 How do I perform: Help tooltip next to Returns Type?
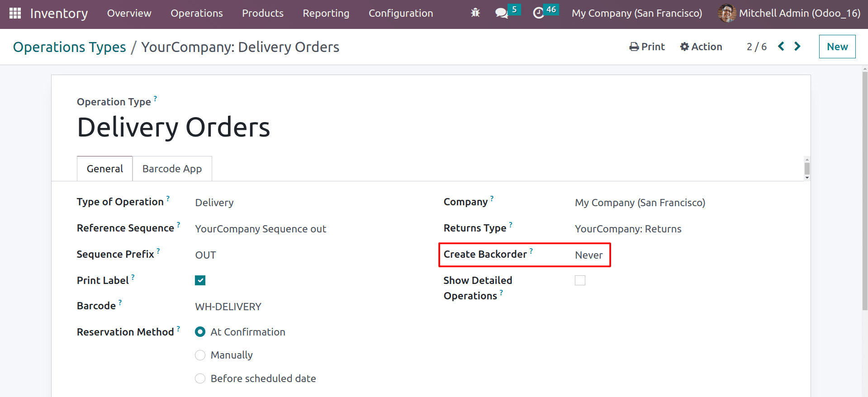[511, 224]
